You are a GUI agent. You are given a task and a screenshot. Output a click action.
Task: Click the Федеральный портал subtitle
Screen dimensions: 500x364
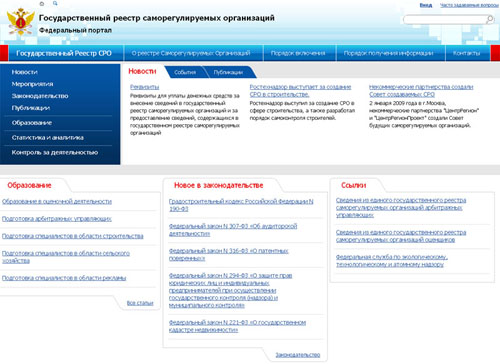coord(75,30)
